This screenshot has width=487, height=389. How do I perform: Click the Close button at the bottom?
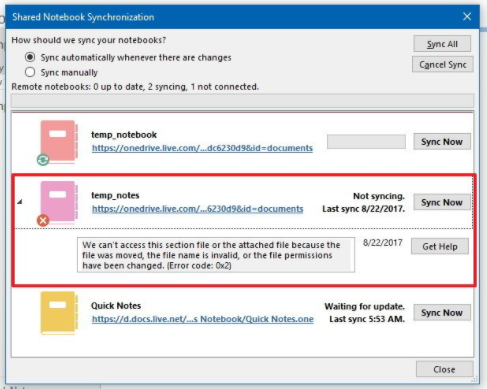pos(444,369)
